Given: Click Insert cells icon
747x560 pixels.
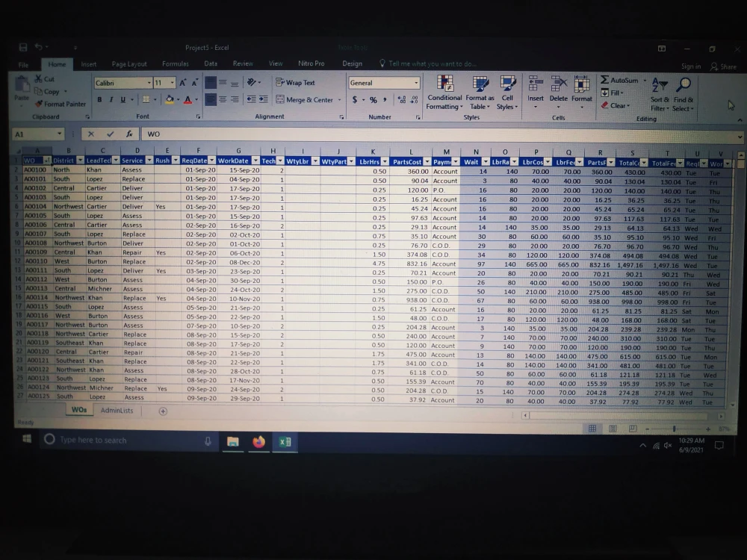Looking at the screenshot, I should click(x=536, y=84).
